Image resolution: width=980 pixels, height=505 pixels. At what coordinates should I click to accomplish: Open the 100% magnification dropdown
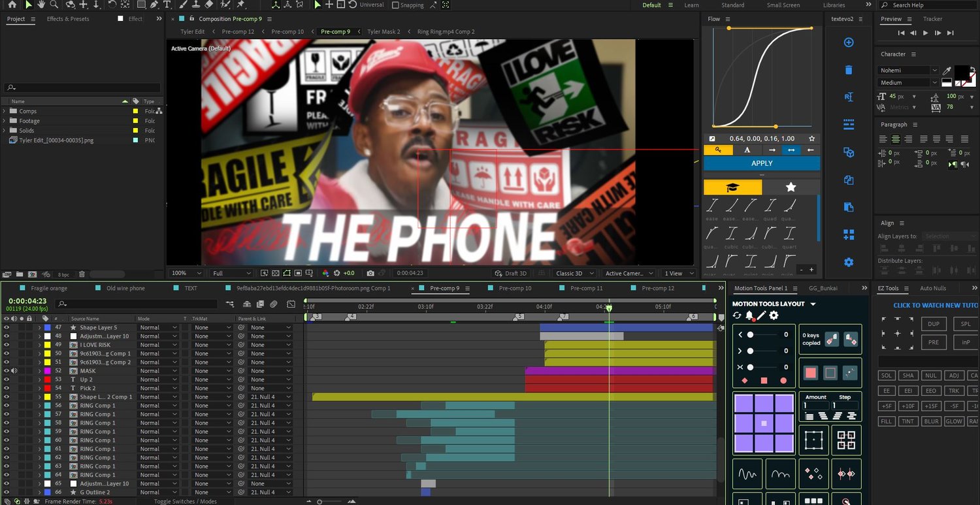pos(186,273)
